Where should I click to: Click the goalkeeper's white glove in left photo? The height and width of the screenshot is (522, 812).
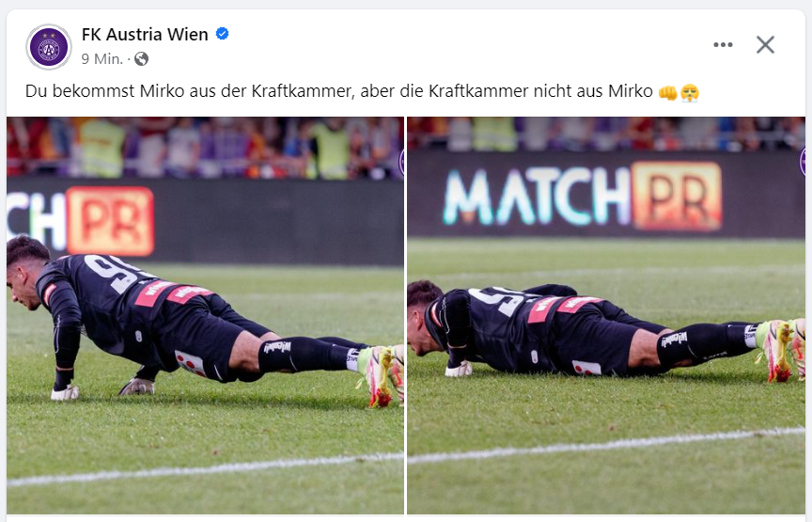(x=65, y=392)
